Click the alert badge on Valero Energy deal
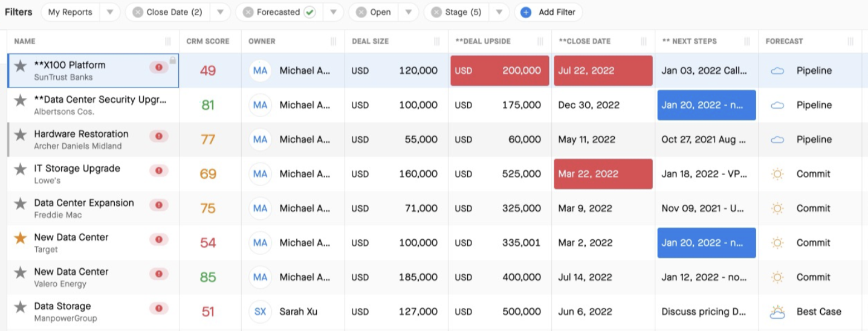The image size is (868, 331). click(x=158, y=274)
